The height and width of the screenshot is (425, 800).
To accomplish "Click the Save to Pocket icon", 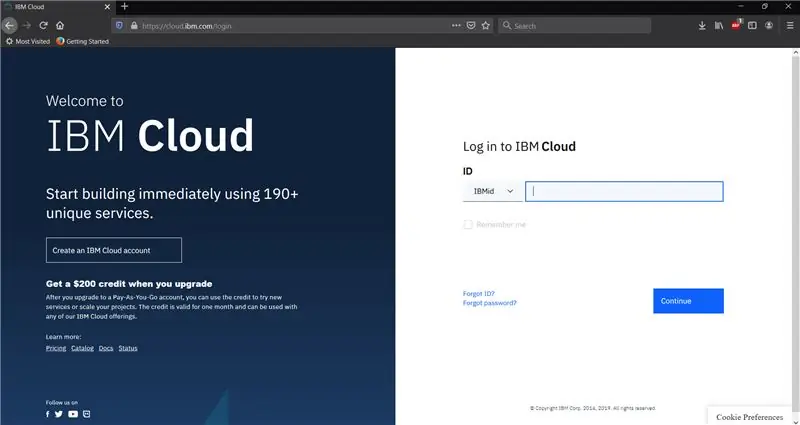I will [471, 26].
